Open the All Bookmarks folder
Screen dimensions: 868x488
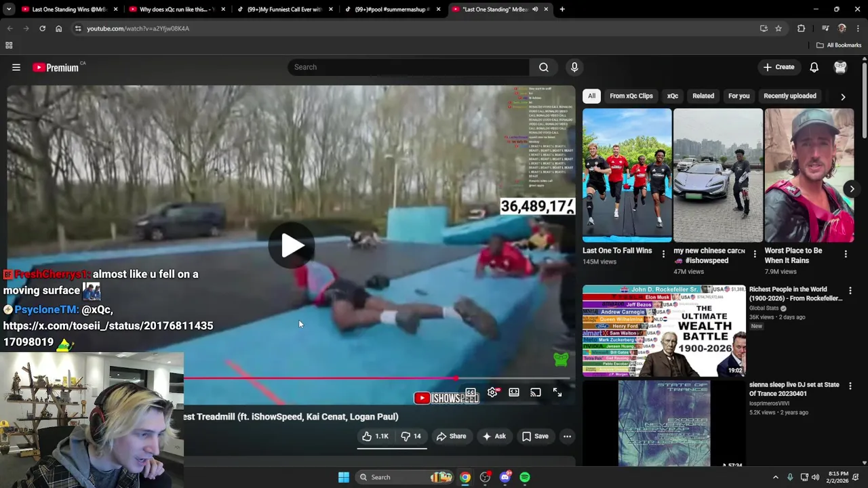click(839, 45)
